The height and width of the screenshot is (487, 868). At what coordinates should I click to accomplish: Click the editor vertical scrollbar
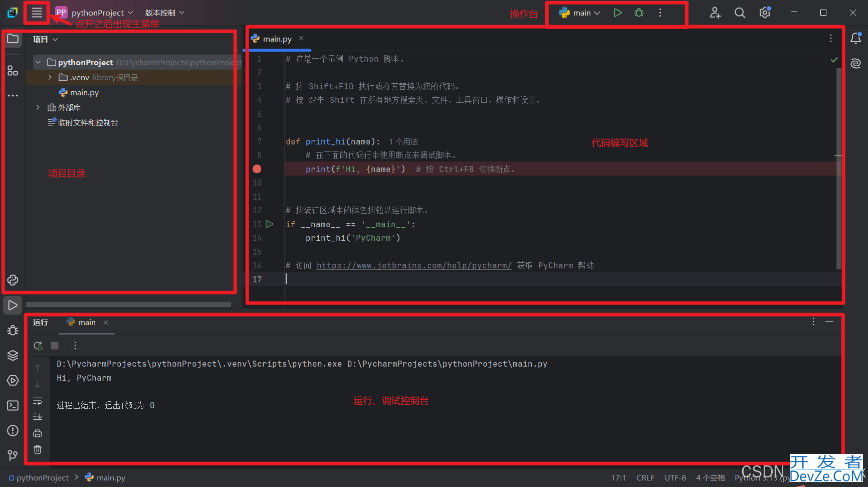(x=838, y=169)
